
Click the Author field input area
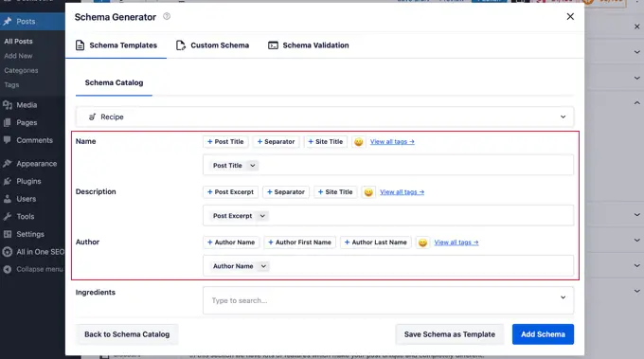(388, 266)
